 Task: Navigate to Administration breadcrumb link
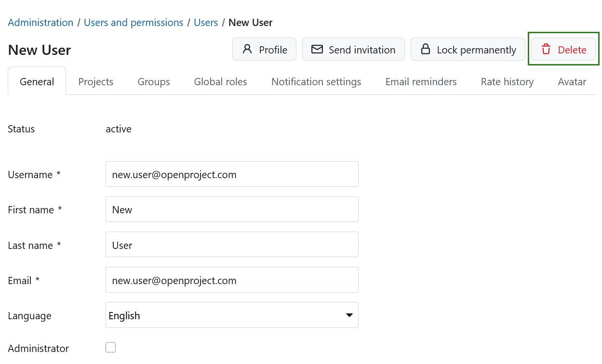click(x=40, y=23)
